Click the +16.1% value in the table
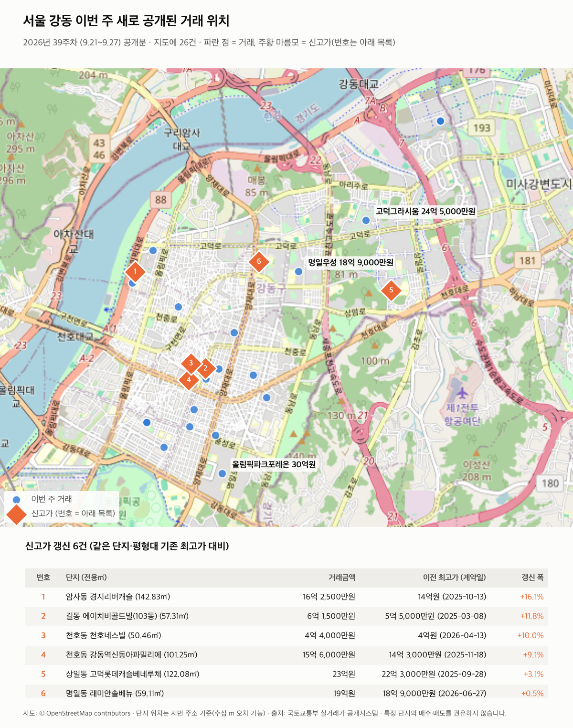Screen dimensions: 573x728 coord(532,597)
